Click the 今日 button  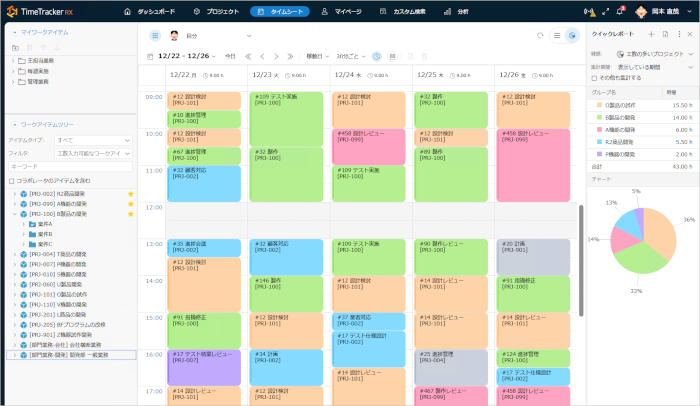[x=230, y=56]
